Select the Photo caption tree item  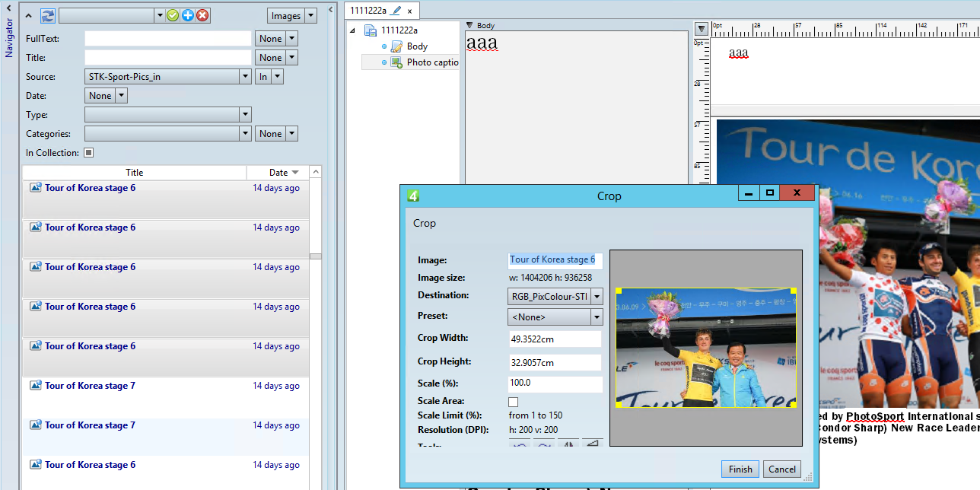[x=432, y=62]
